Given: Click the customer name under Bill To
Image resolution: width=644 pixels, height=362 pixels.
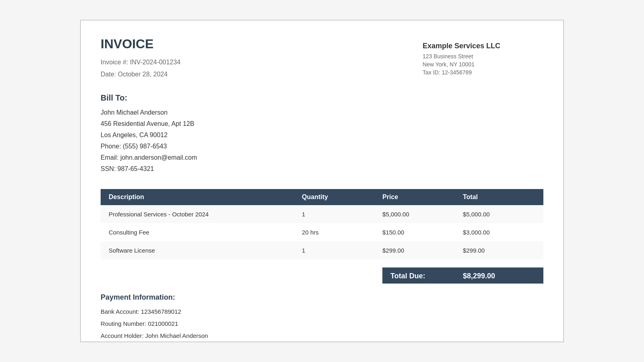Looking at the screenshot, I should click(134, 113).
